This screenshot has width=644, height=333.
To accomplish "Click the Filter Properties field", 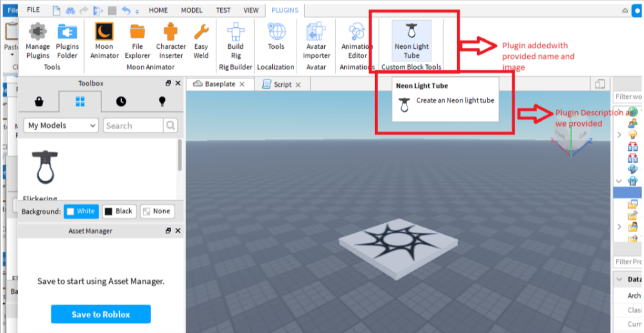I will point(628,262).
